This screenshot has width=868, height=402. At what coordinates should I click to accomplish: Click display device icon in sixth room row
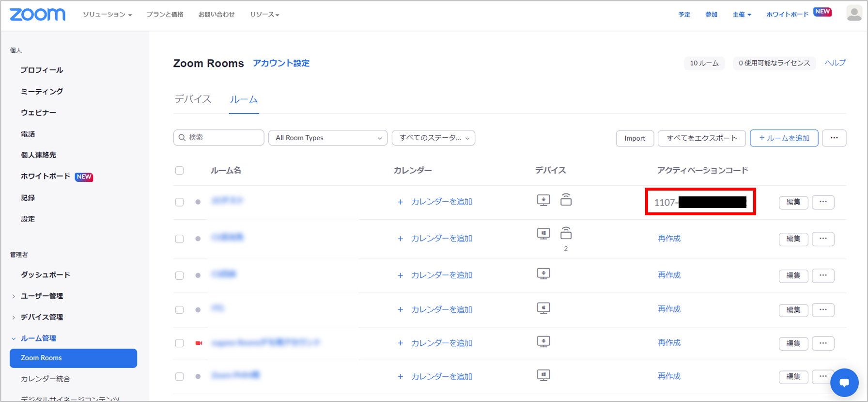coord(543,375)
